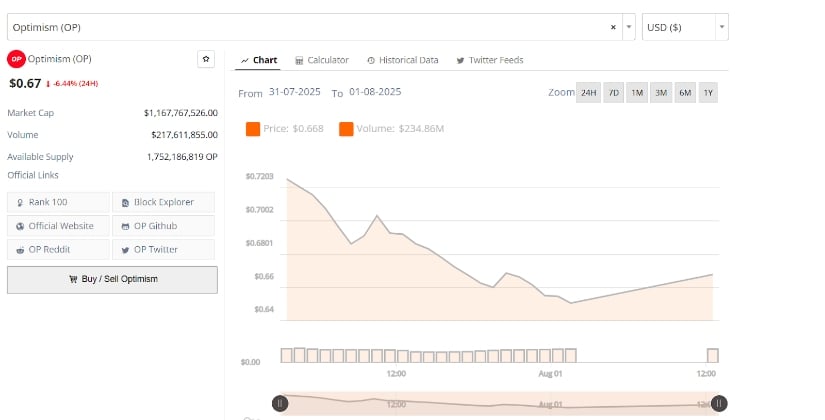Select the Volume value $217,611,855.00

tap(184, 135)
